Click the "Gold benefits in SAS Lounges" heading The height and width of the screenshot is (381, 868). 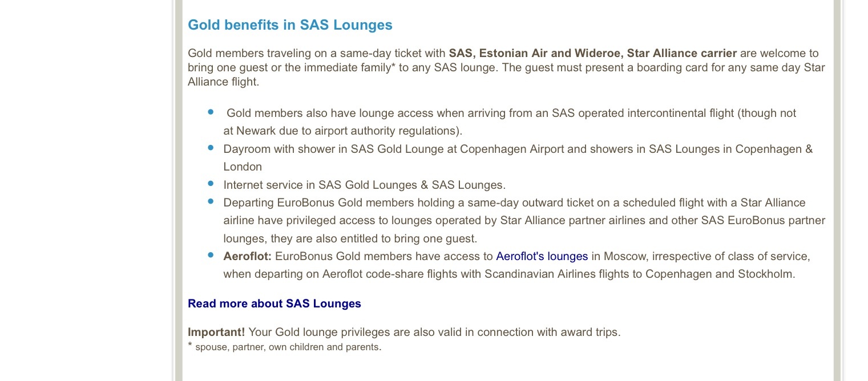[290, 25]
